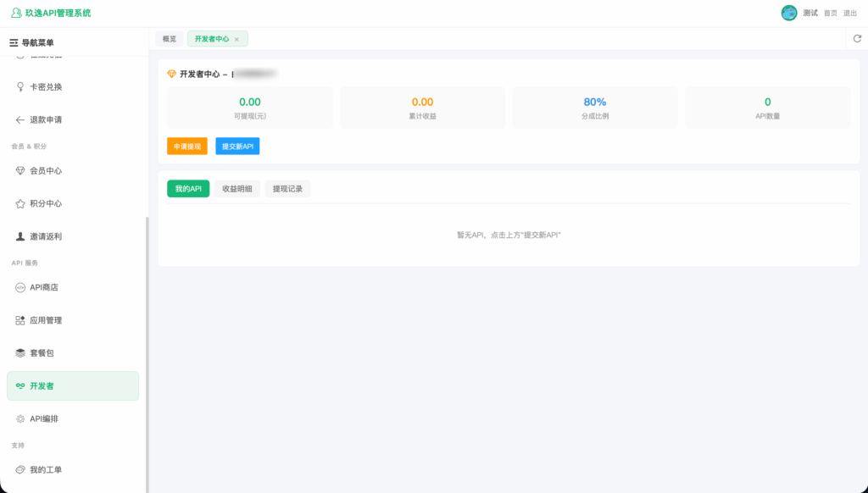Click the API商店 code icon
The image size is (868, 493).
pyautogui.click(x=20, y=287)
